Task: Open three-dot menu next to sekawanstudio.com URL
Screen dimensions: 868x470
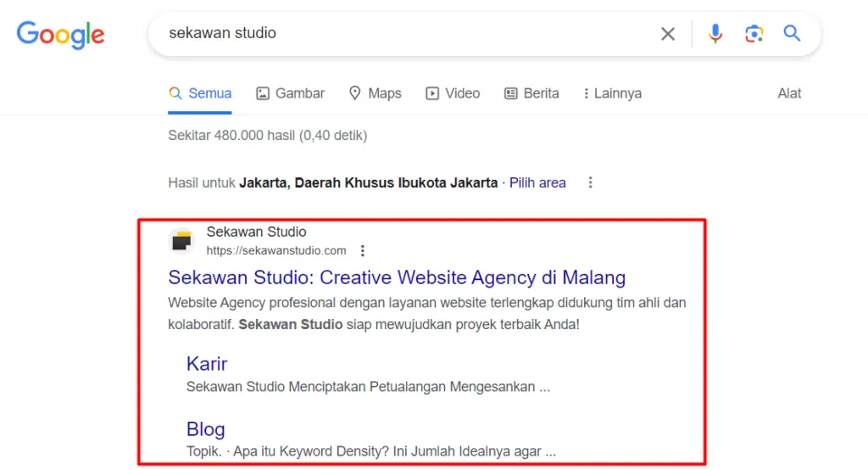Action: 363,250
